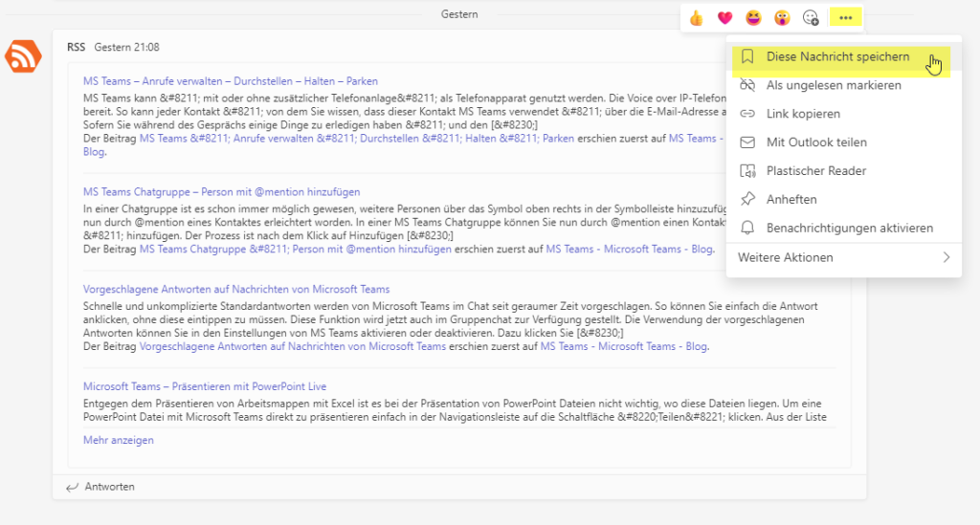The image size is (980, 525).
Task: Open more reactions emoji picker
Action: coord(811,18)
